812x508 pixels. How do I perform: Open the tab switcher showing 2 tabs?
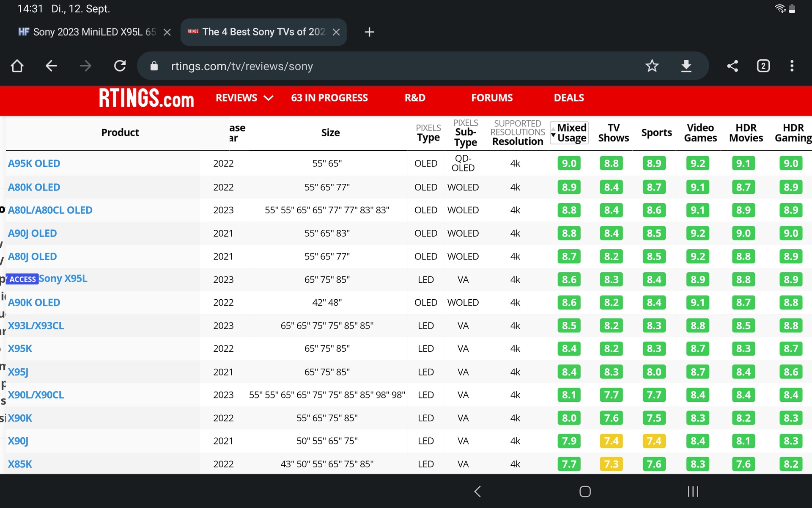pos(763,66)
